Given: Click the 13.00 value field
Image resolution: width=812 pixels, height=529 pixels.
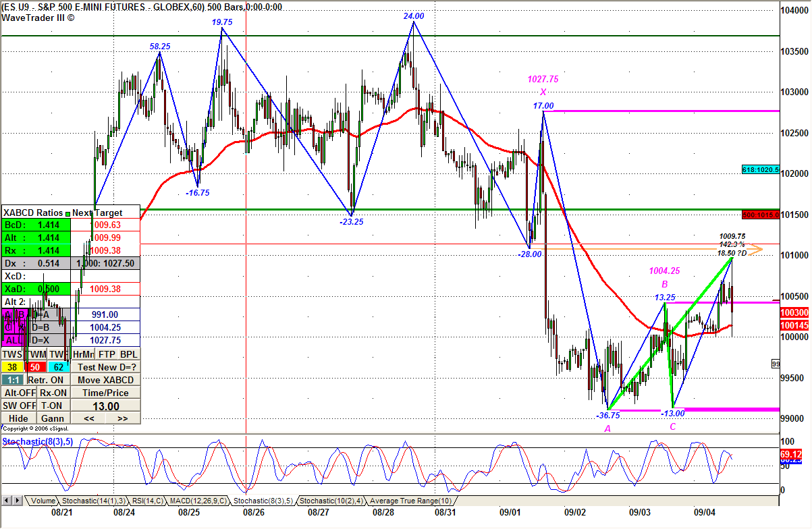Looking at the screenshot, I should [106, 406].
